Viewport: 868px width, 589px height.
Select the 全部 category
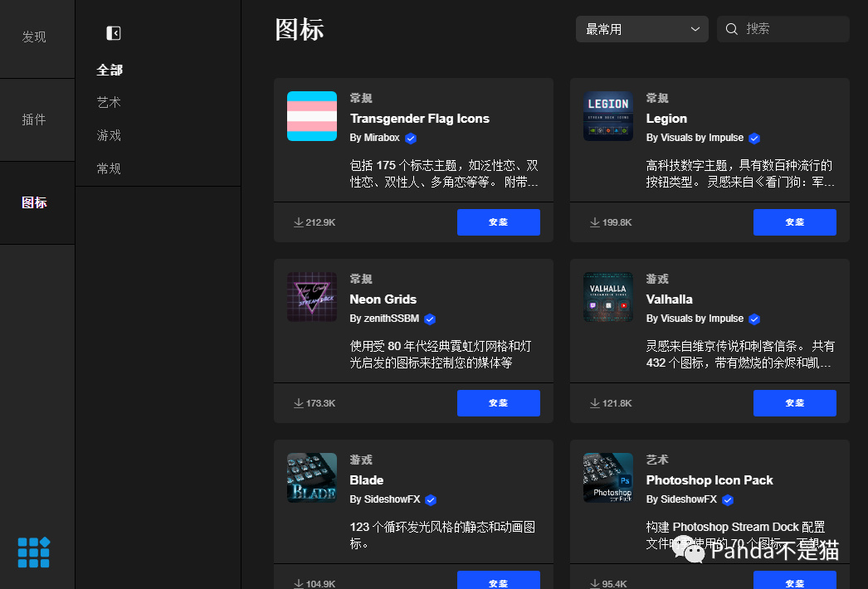click(x=110, y=70)
